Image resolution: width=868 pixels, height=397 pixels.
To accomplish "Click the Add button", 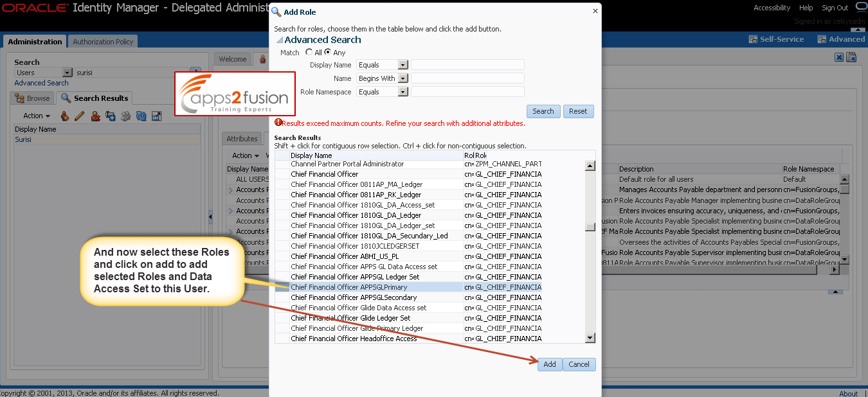I will coord(550,364).
